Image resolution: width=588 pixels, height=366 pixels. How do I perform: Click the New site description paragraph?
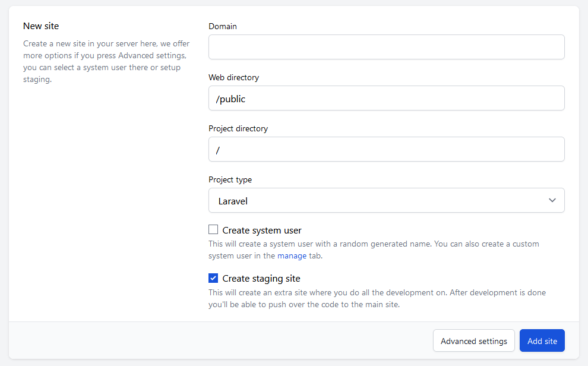105,61
